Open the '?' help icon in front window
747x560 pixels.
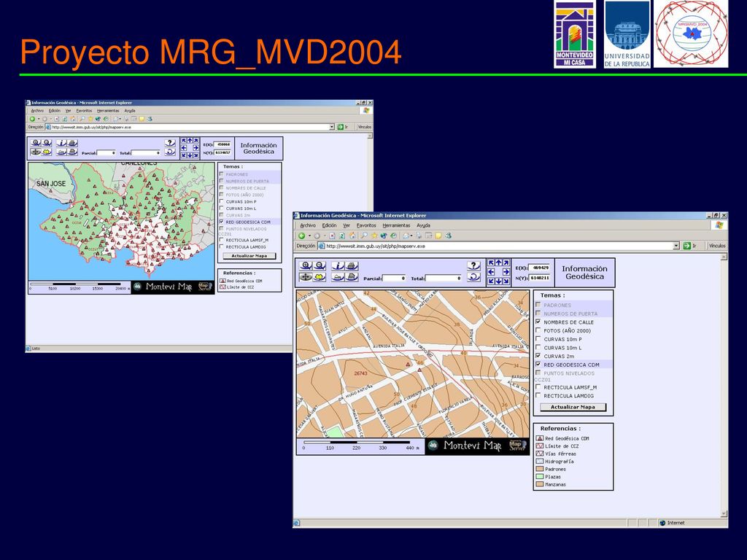click(x=473, y=265)
